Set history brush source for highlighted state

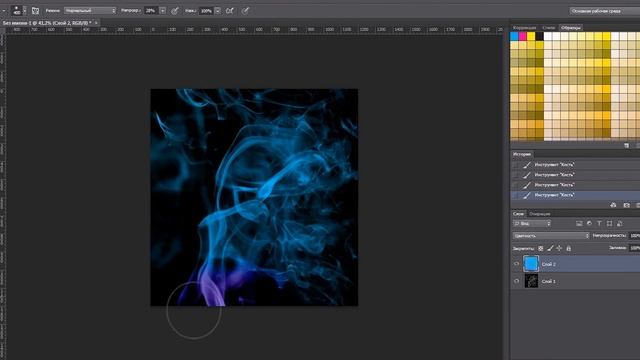[516, 195]
